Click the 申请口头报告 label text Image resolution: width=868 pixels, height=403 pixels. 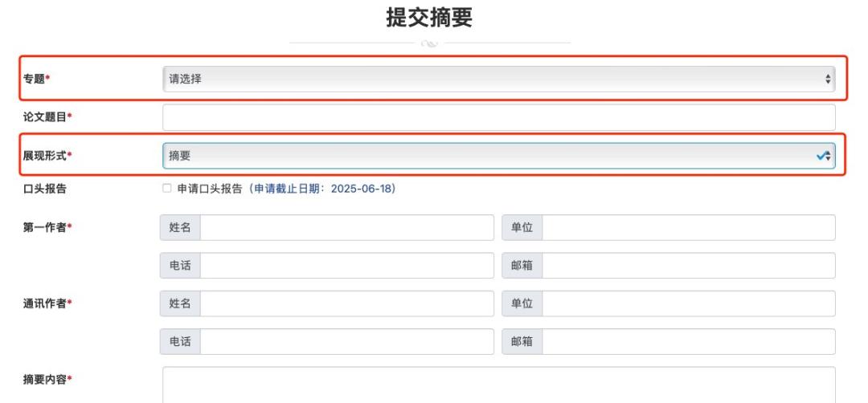pos(210,189)
